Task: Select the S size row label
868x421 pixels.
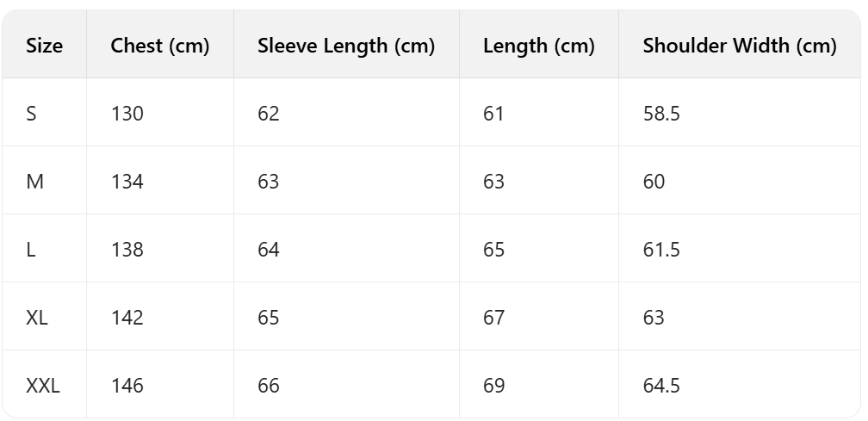Action: [x=32, y=114]
